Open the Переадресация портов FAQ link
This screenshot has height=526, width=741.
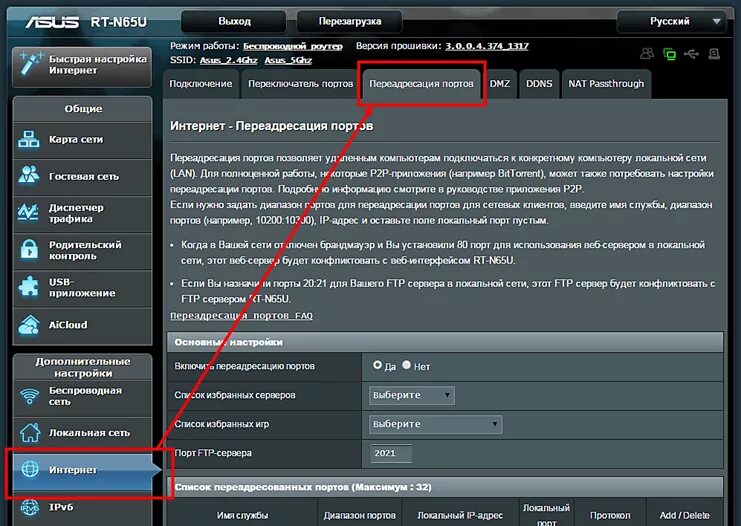coord(241,316)
